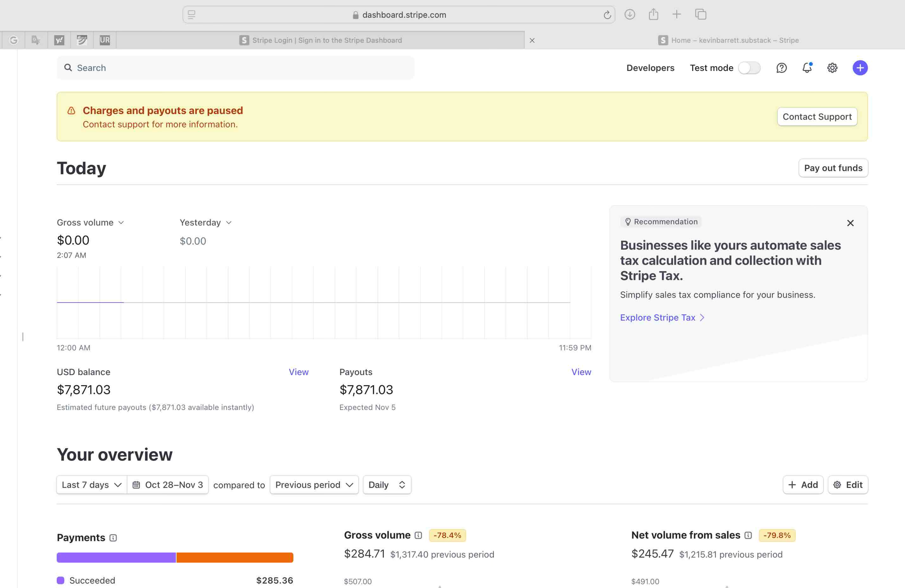Open the fourth pinned tab with flag icon
Viewport: 905px width, 588px height.
pos(82,40)
